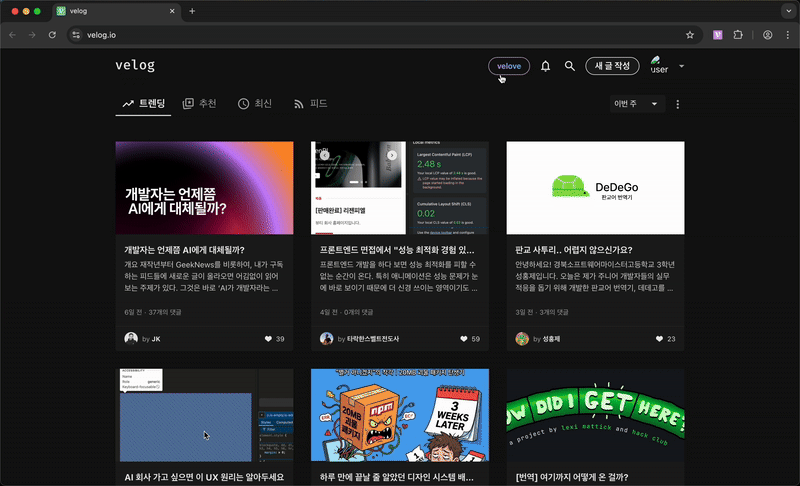Click the velove button
Viewport: 800px width, 486px height.
coord(509,66)
